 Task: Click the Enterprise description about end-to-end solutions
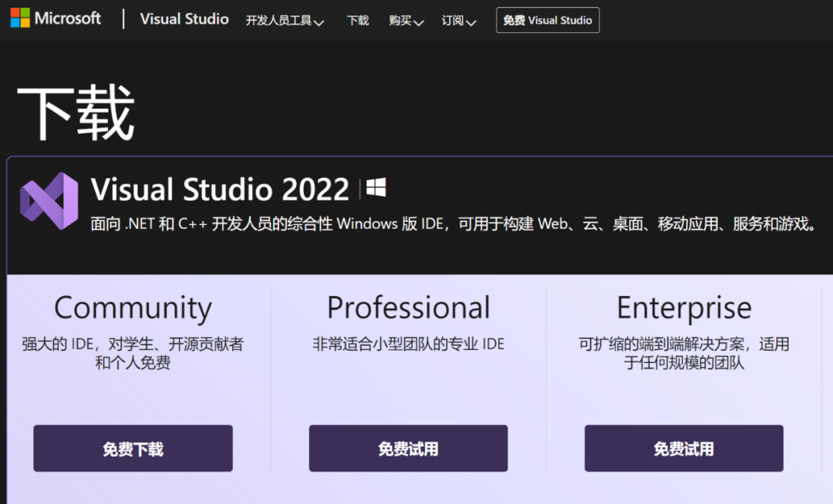point(683,353)
